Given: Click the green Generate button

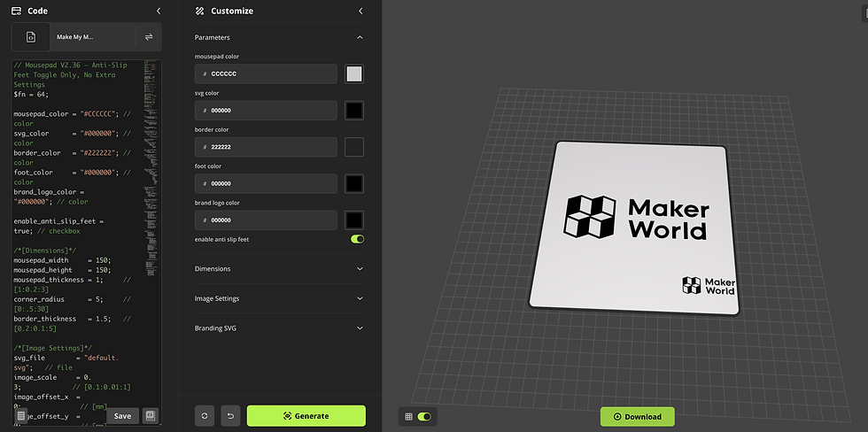Looking at the screenshot, I should [x=306, y=416].
